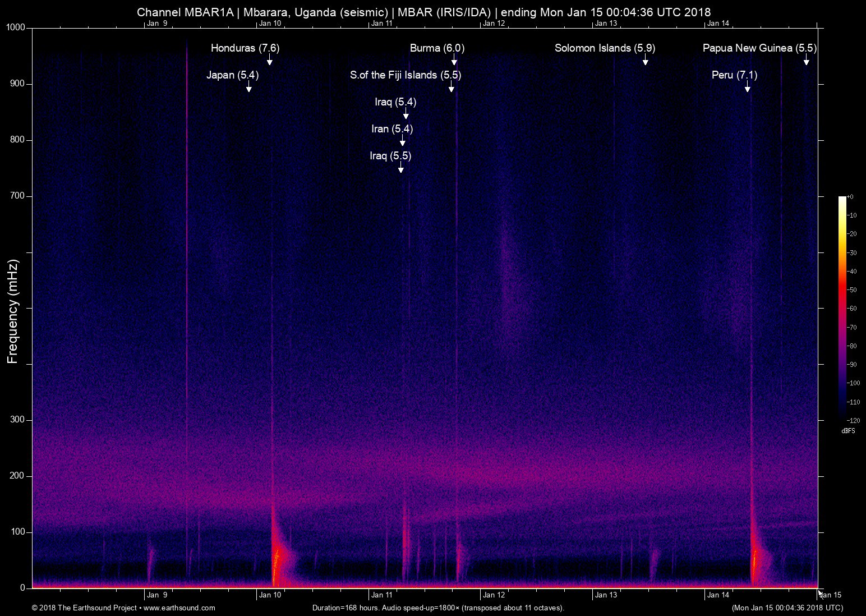866x616 pixels.
Task: Click the arrow below the Honduras (7.6) label
Action: coord(269,60)
